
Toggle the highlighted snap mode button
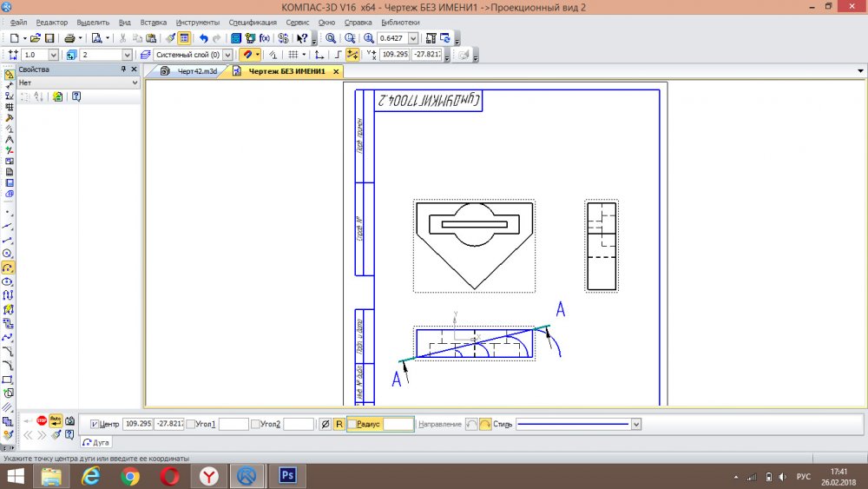pos(352,54)
